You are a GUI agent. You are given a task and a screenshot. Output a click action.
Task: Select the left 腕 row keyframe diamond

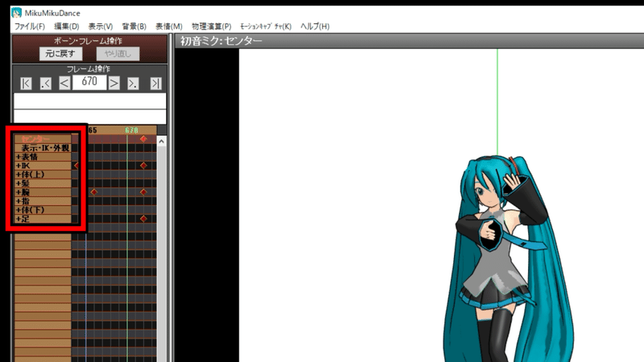click(x=94, y=192)
